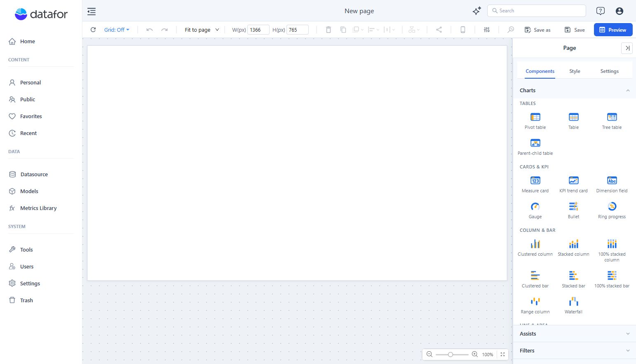636x364 pixels.
Task: Click the AI sparkle assistant icon
Action: pos(476,11)
